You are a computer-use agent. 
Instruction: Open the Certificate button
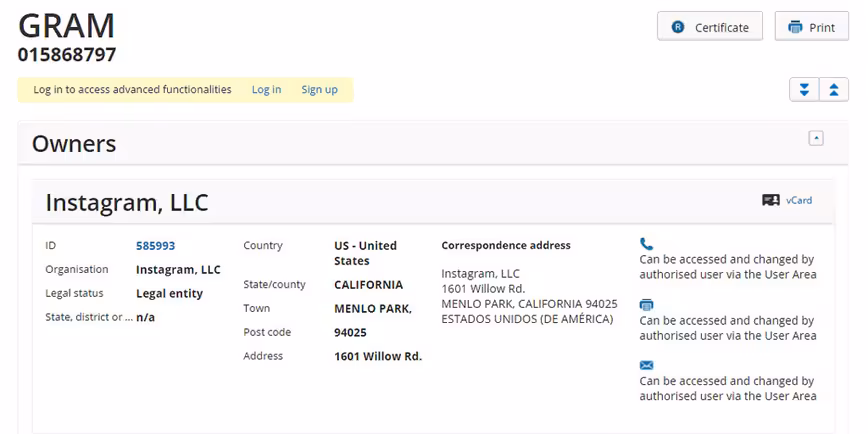point(710,27)
